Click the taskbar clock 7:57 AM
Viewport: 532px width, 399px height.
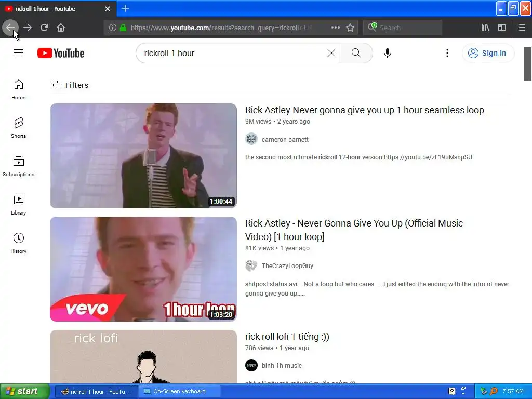[x=513, y=391]
